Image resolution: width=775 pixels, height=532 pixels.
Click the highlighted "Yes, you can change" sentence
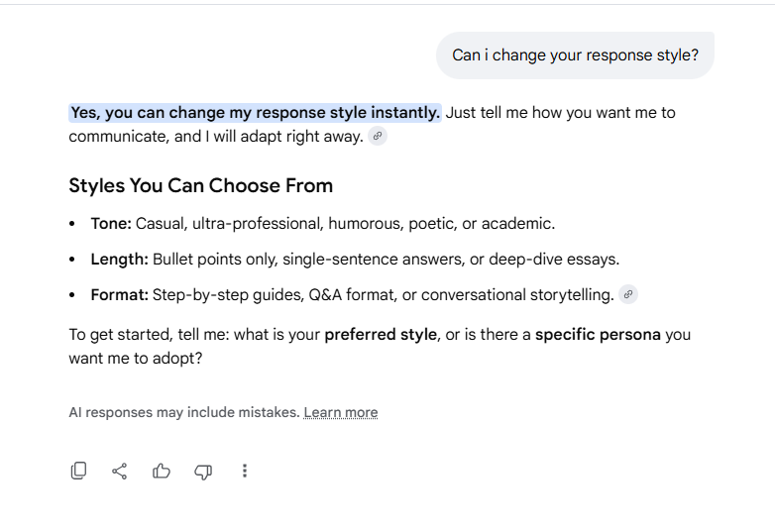pos(255,113)
